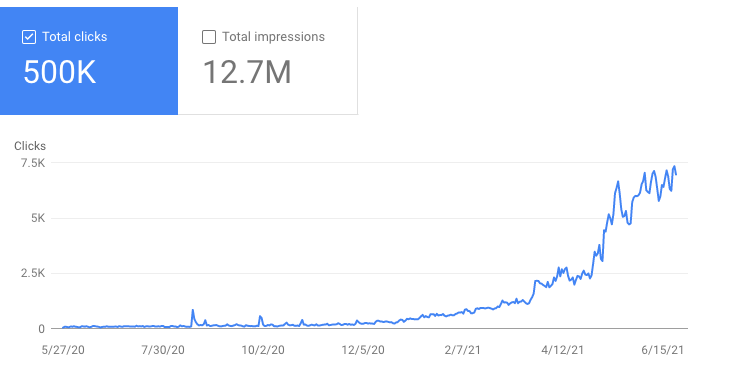
Task: Select the blue Total clicks card
Action: 89,61
